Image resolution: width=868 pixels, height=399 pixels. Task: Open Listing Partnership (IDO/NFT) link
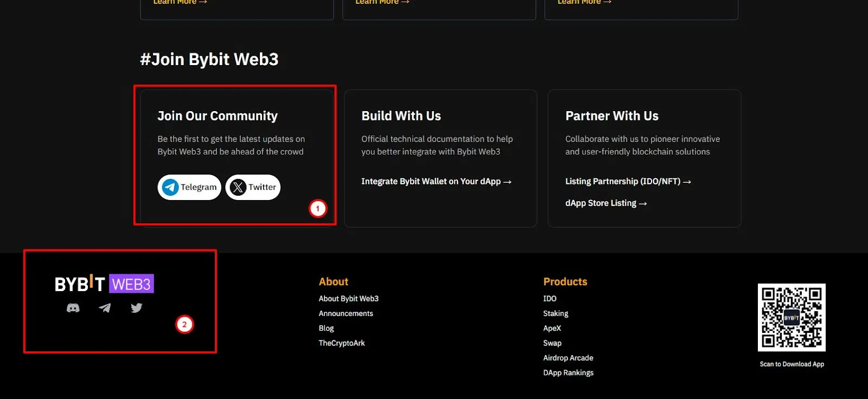tap(628, 182)
